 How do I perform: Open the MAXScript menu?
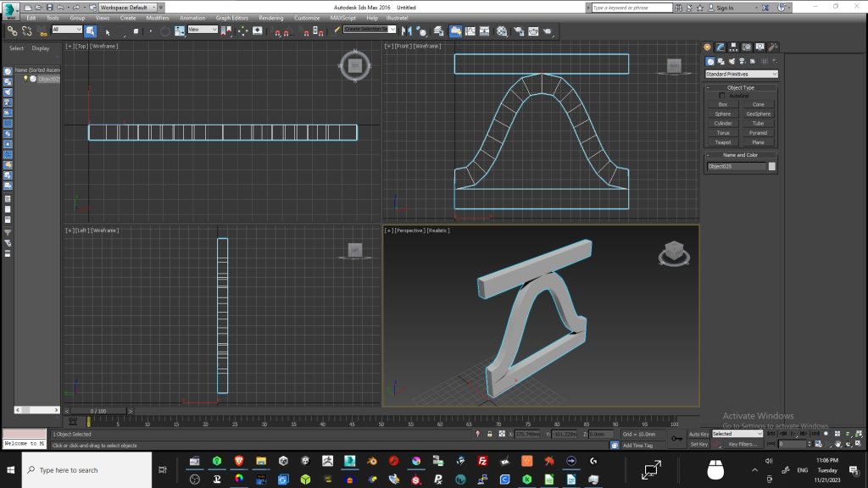click(342, 19)
